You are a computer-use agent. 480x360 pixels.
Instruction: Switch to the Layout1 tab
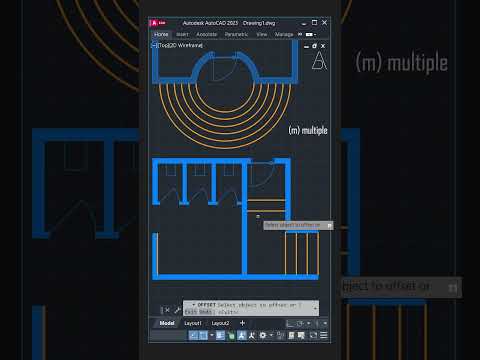click(193, 323)
